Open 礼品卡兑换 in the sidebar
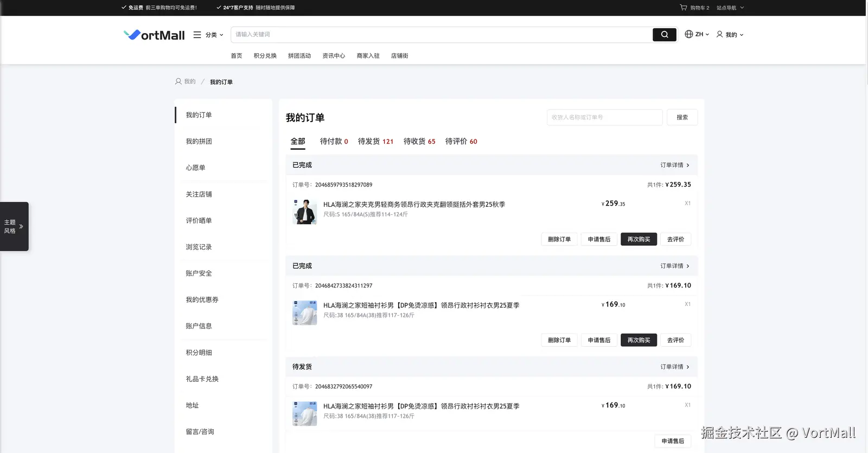Viewport: 868px width, 453px height. tap(202, 379)
